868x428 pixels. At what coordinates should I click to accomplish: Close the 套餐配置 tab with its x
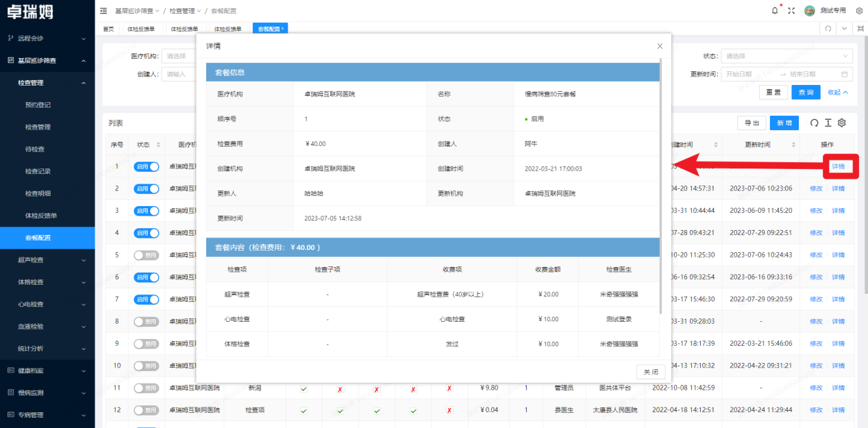click(283, 29)
